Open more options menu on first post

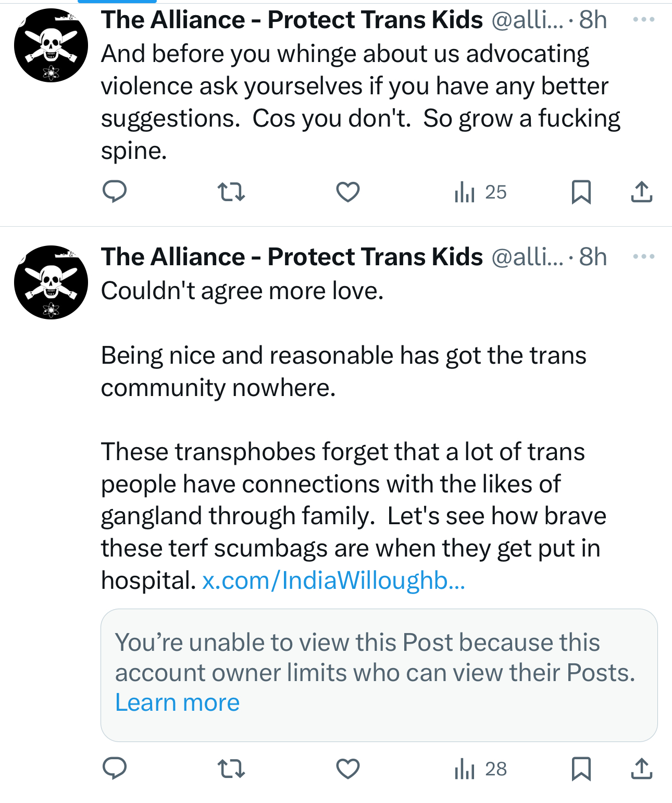point(643,20)
